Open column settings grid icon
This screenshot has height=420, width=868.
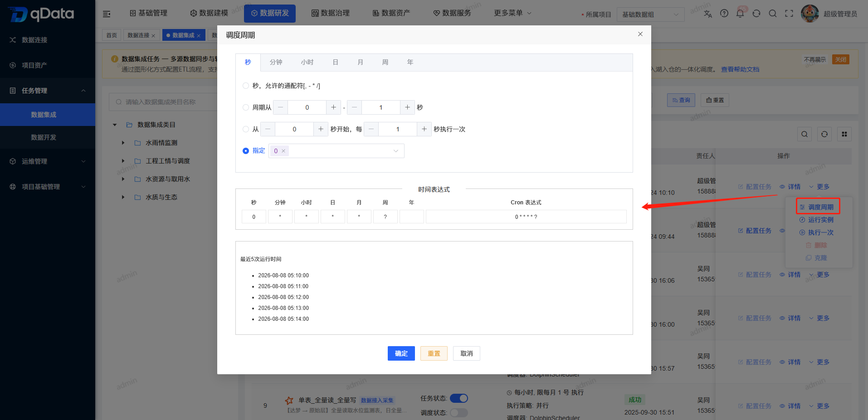tap(844, 134)
